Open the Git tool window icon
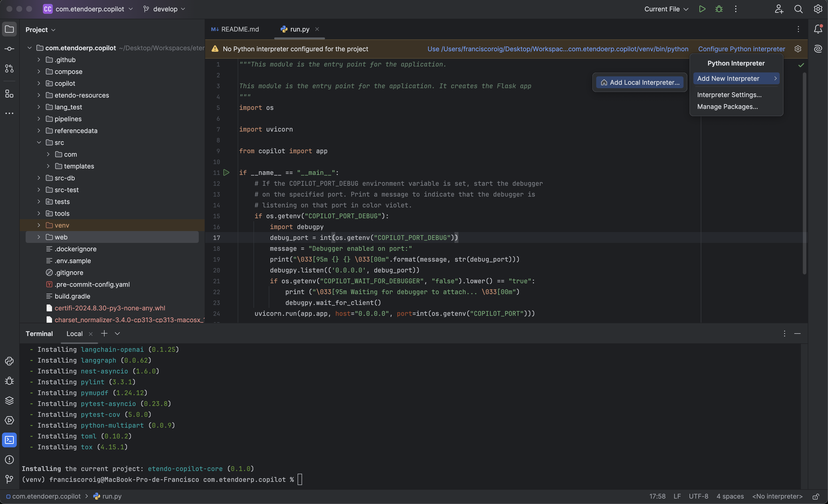The image size is (828, 504). [9, 479]
